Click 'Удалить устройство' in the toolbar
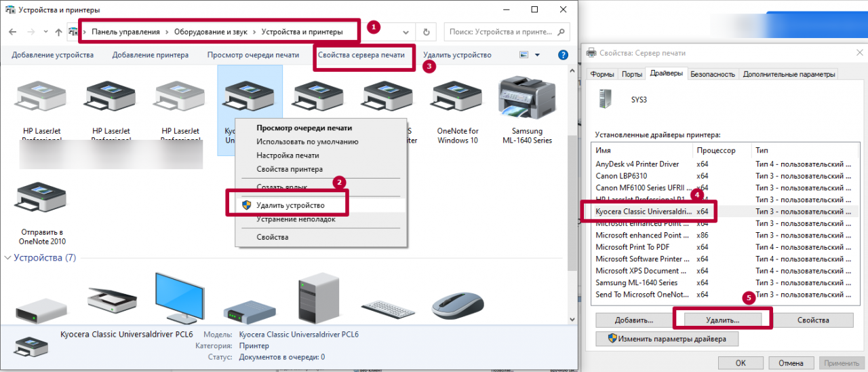This screenshot has width=868, height=372. click(457, 55)
